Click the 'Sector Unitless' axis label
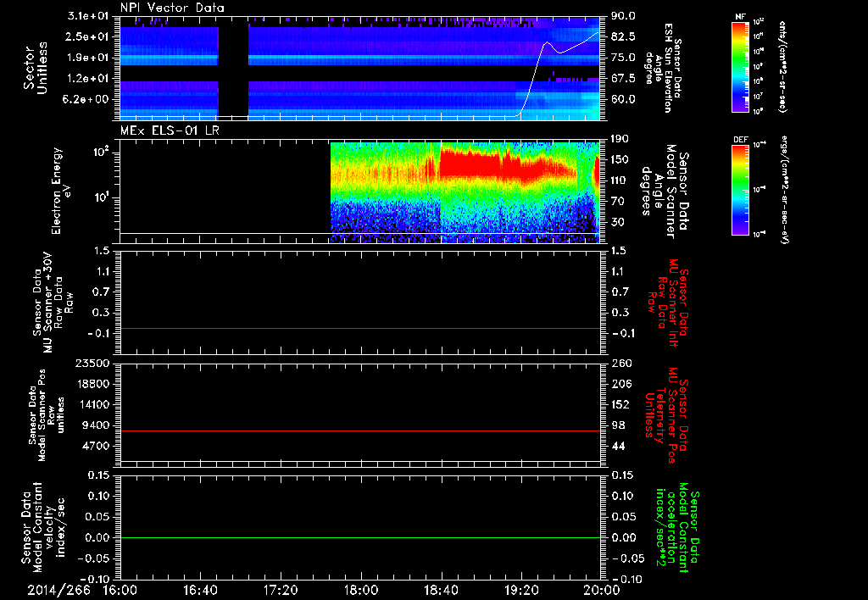 pyautogui.click(x=36, y=68)
